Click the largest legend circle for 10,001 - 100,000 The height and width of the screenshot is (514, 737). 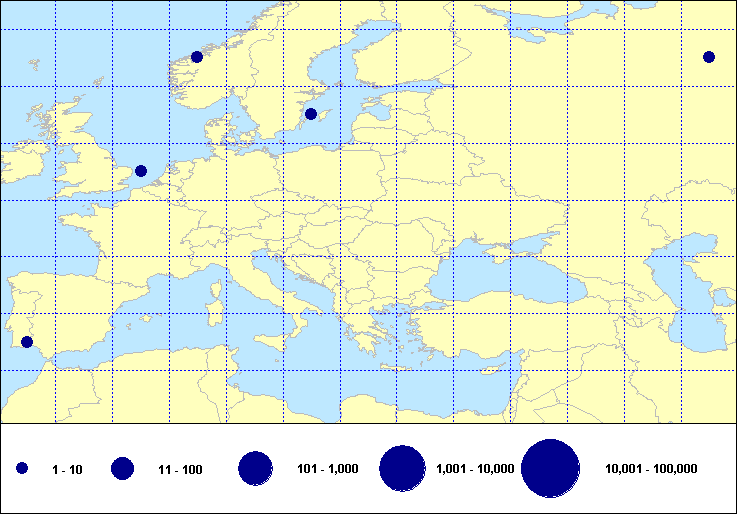click(x=551, y=469)
